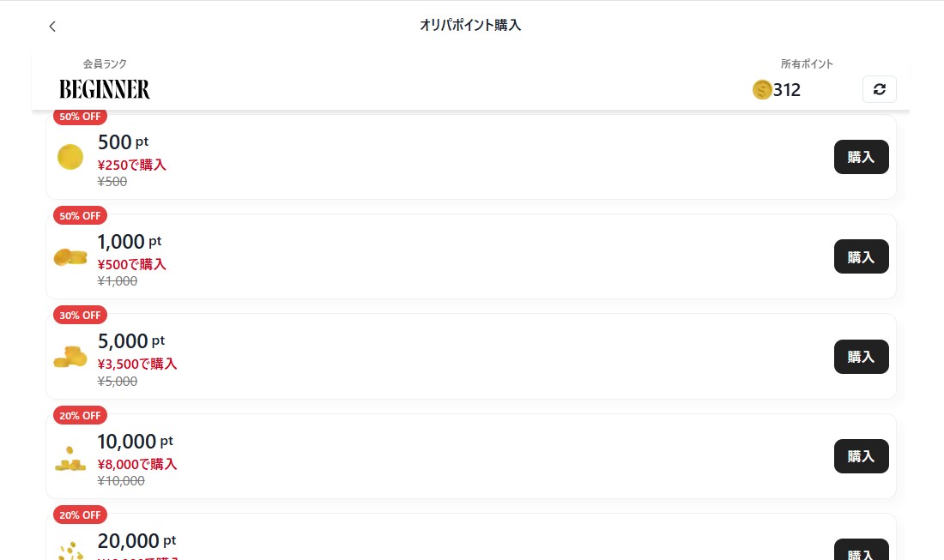Click the 50% OFF badge on 500 pt

(80, 117)
